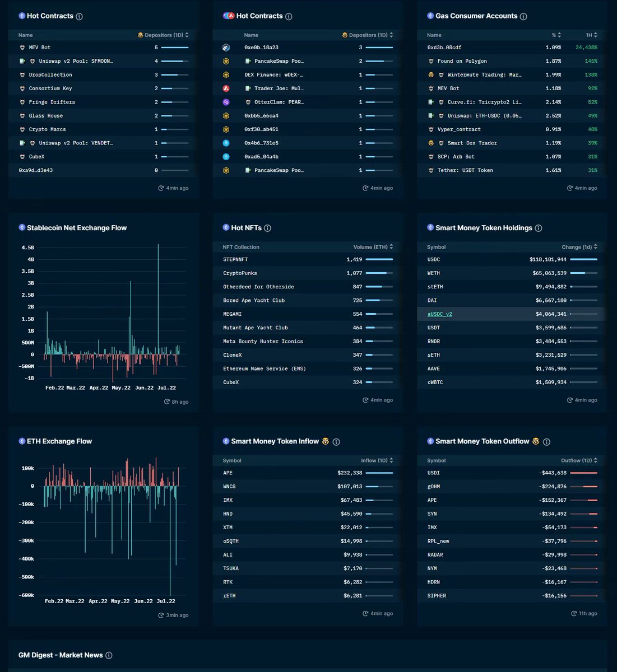Click the stETH holdings row

[512, 287]
